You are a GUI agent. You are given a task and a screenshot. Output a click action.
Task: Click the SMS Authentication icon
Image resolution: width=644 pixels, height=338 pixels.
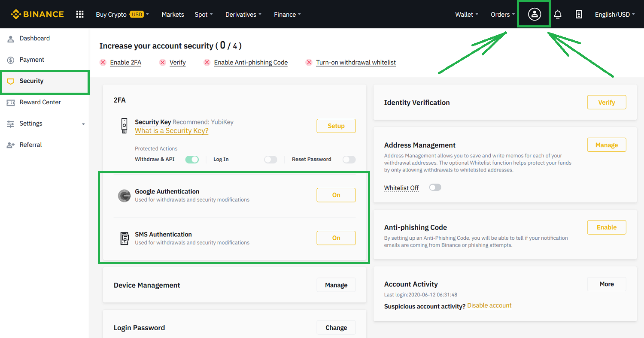pos(124,238)
